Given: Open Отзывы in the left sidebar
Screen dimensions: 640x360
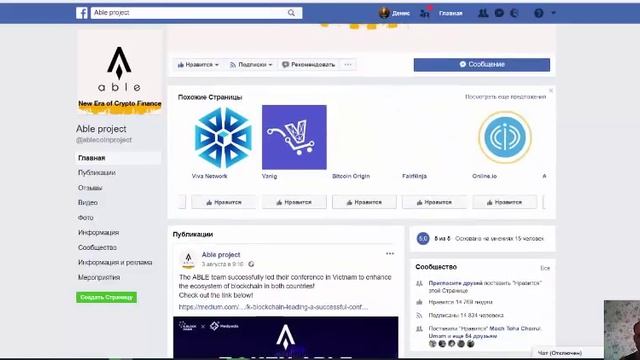Looking at the screenshot, I should 90,188.
